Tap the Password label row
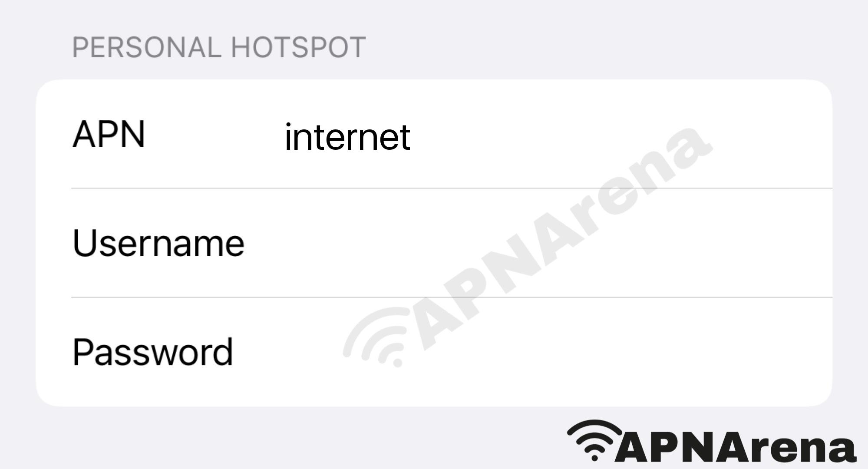Image resolution: width=868 pixels, height=469 pixels. [x=434, y=352]
